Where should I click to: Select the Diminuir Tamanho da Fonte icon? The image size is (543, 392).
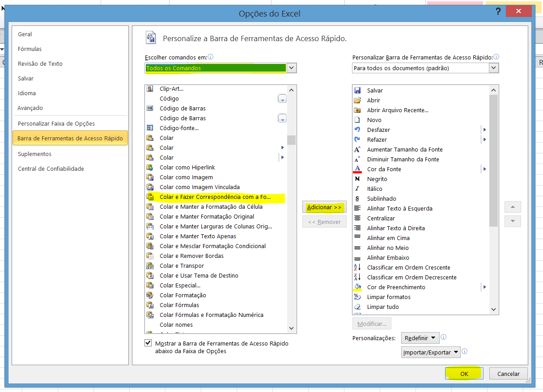pyautogui.click(x=357, y=159)
